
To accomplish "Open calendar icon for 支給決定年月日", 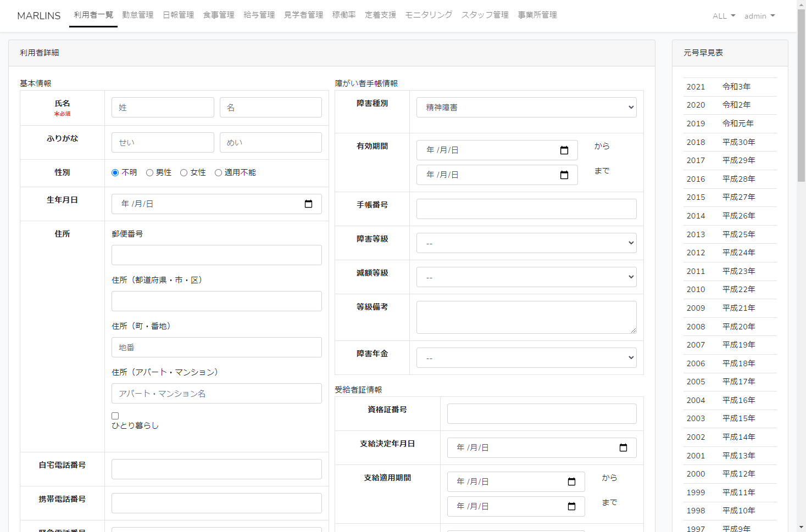I will pos(623,448).
